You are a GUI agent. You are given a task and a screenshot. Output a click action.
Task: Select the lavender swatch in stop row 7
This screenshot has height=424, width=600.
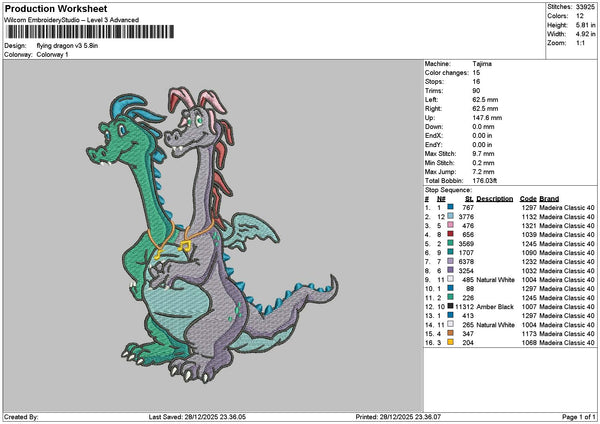pos(450,261)
